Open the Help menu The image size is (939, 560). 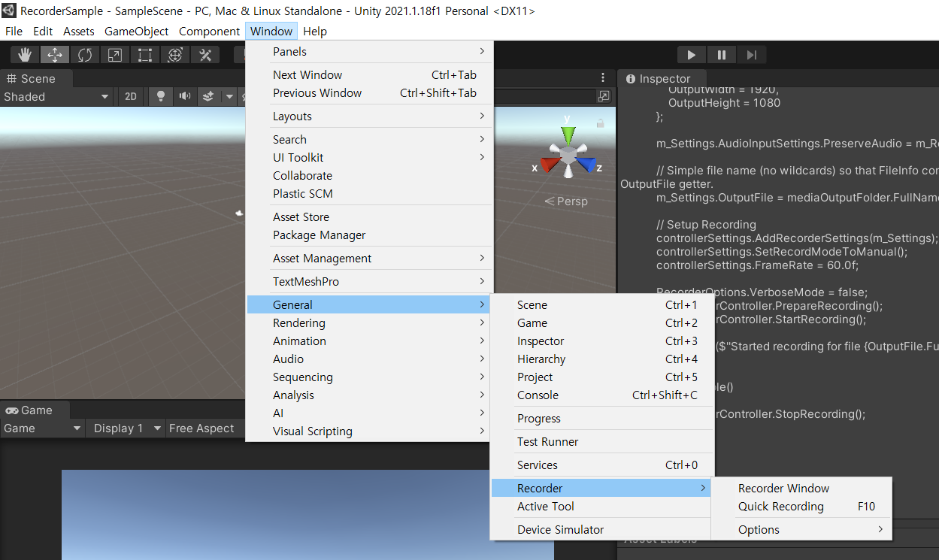315,31
